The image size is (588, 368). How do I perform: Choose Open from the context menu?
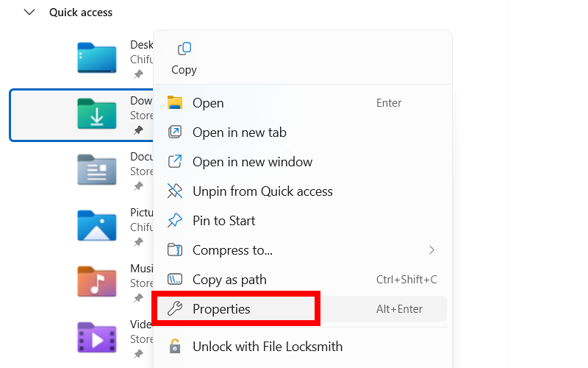(208, 103)
